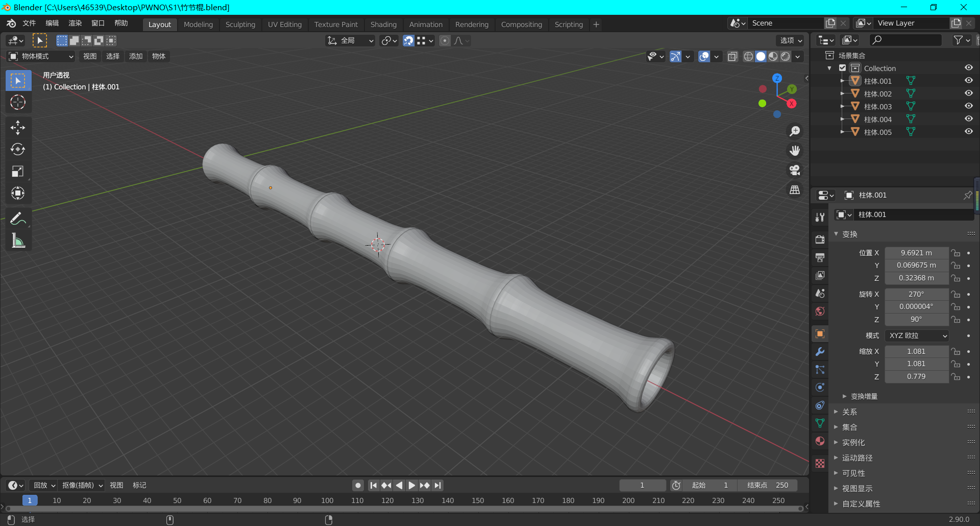Screen dimensions: 980x526
Task: Open the 文件 menu
Action: click(x=29, y=23)
